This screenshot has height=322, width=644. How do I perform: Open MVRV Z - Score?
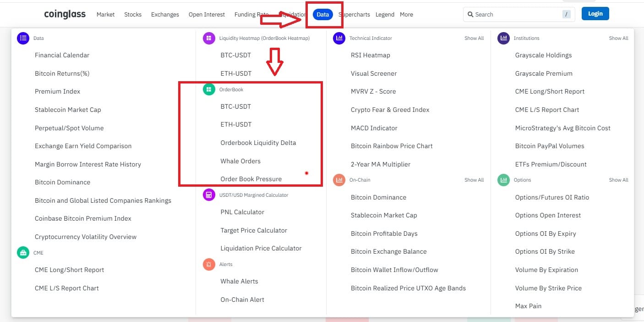click(x=373, y=91)
